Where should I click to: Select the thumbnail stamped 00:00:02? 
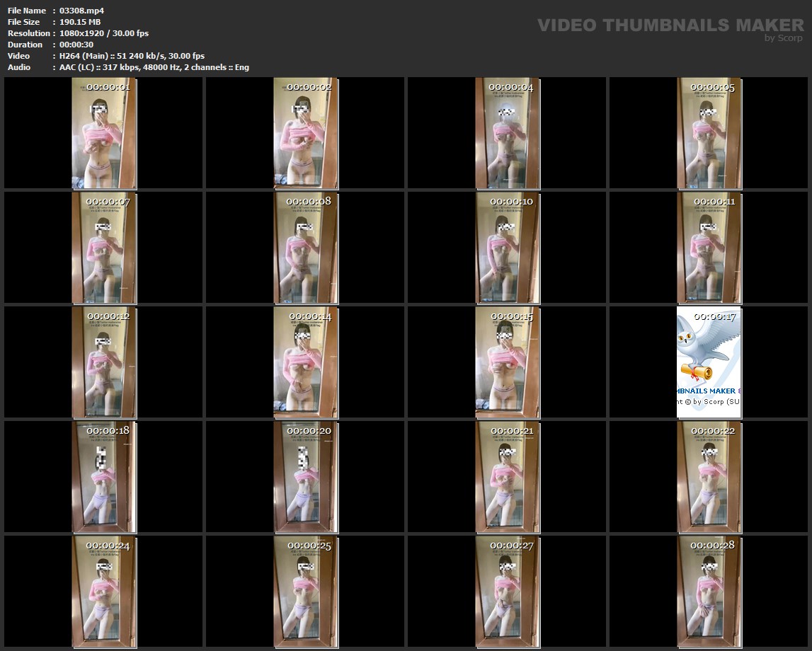[306, 133]
